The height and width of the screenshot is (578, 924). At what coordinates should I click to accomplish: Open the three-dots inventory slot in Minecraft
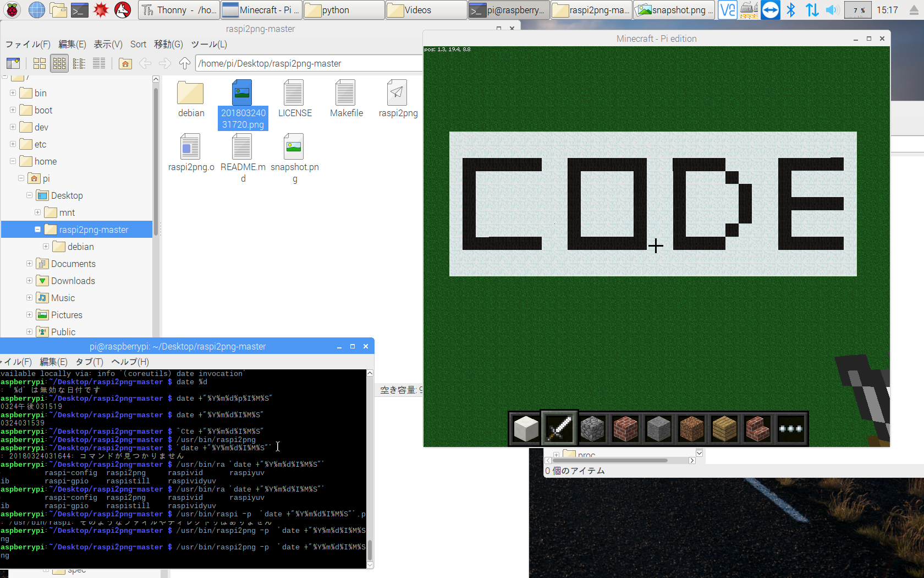click(x=791, y=428)
